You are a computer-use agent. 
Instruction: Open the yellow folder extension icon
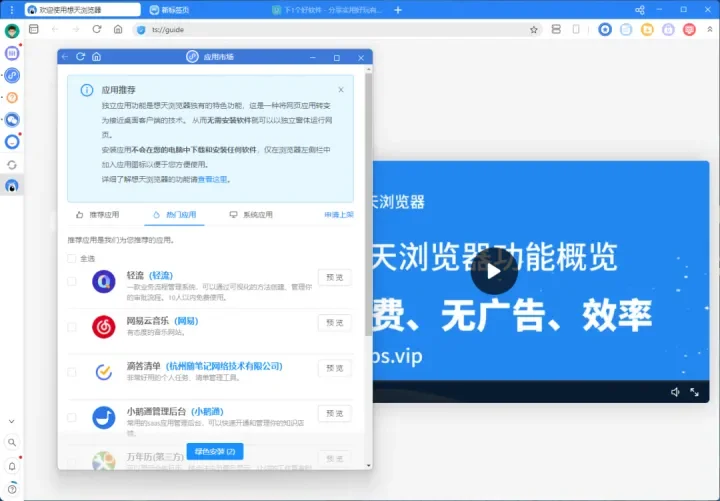coord(647,29)
